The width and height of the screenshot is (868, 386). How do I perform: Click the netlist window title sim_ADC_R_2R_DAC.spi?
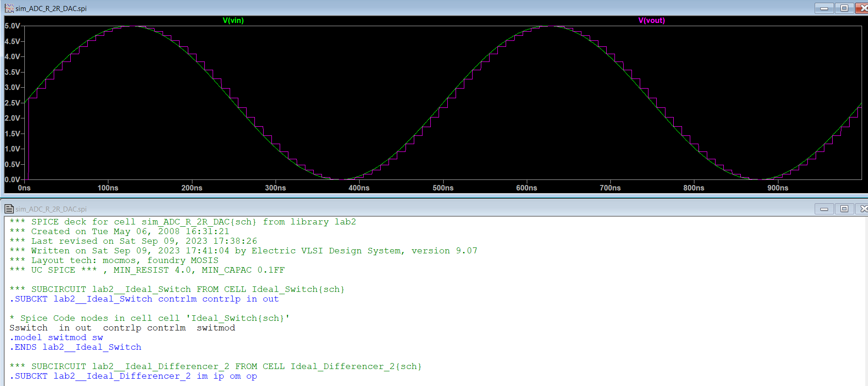51,209
